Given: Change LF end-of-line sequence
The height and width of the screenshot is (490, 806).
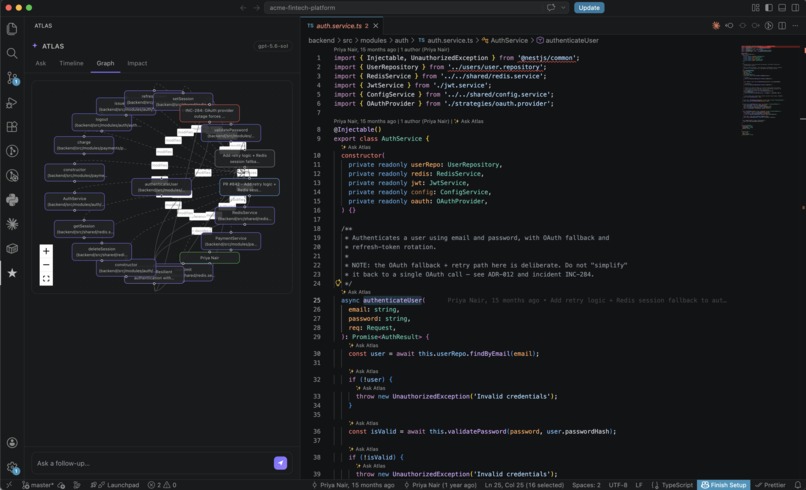Looking at the screenshot, I should click(x=639, y=485).
